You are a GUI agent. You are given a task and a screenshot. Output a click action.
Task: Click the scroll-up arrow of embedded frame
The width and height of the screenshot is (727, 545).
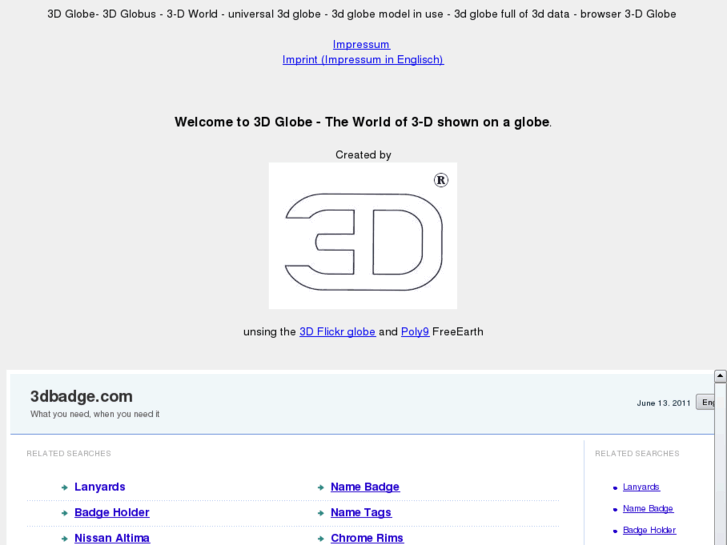tap(720, 376)
